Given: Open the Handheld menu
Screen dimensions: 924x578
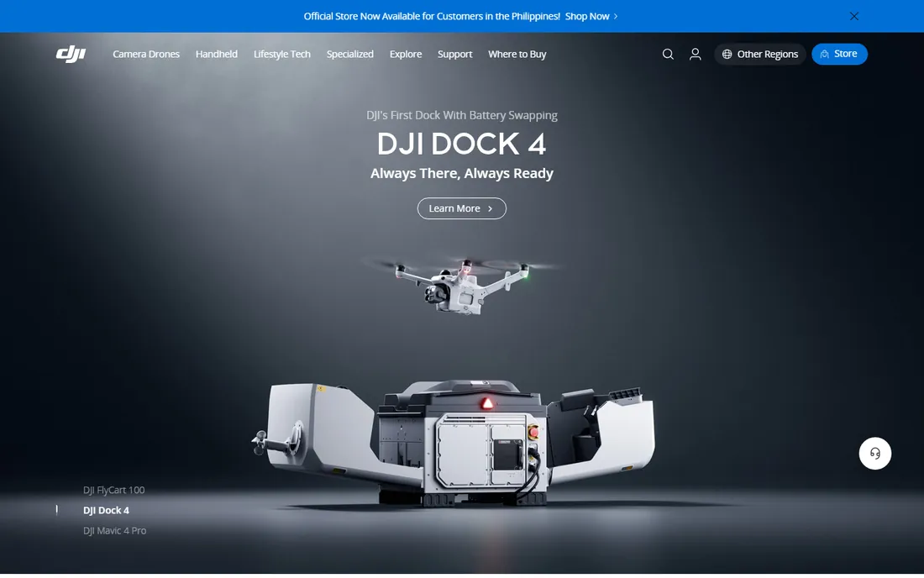Looking at the screenshot, I should [216, 55].
